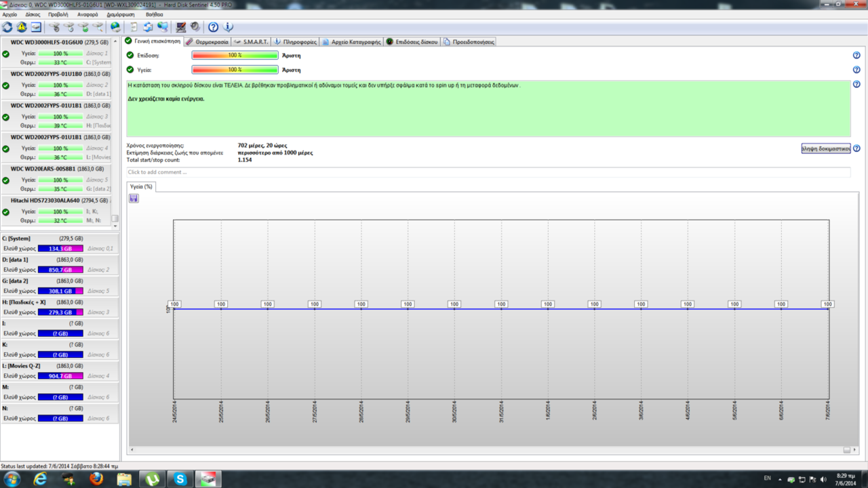Open Skype from the taskbar
Image resolution: width=868 pixels, height=488 pixels.
pos(180,479)
